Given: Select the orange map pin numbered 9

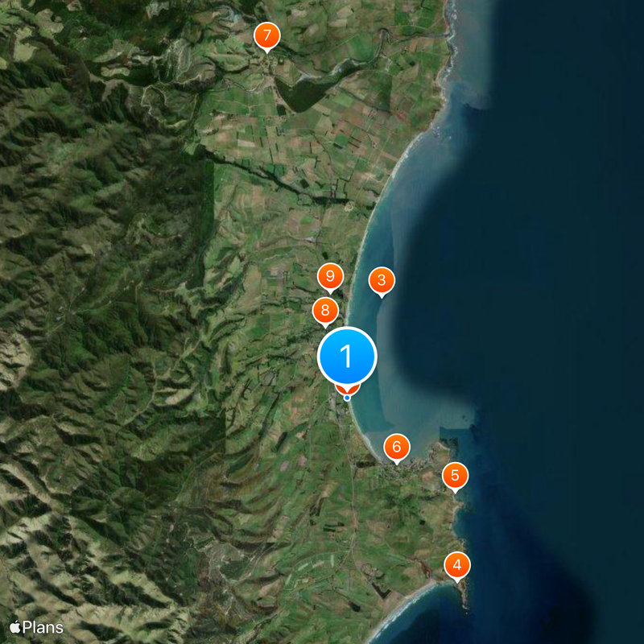Looking at the screenshot, I should (x=329, y=276).
